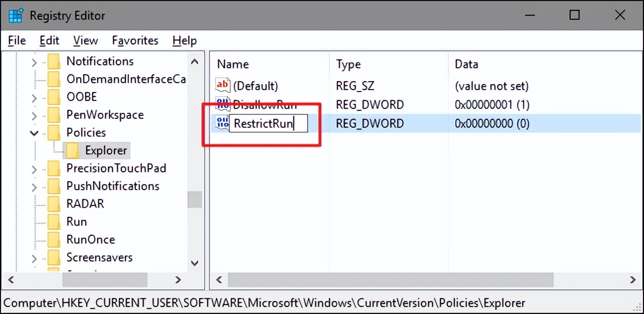Click the ab icon beside (Default)
Screen dimensions: 644x314
(222, 85)
